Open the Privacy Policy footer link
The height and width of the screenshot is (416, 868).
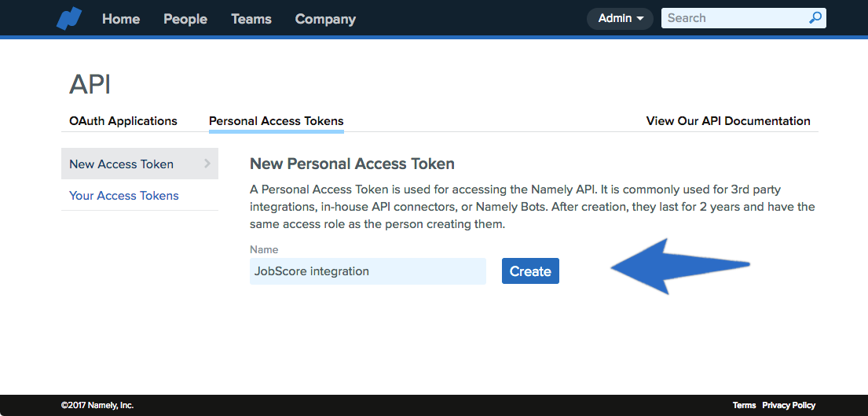point(789,406)
